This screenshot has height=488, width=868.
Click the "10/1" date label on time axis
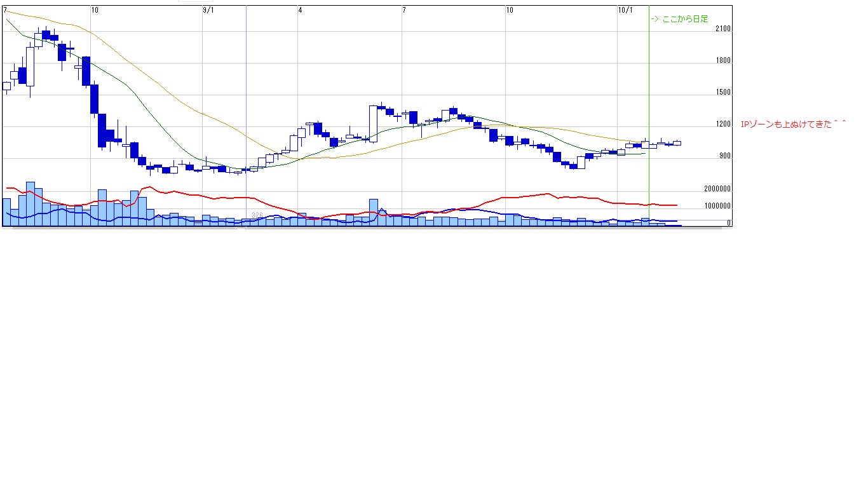pos(625,10)
